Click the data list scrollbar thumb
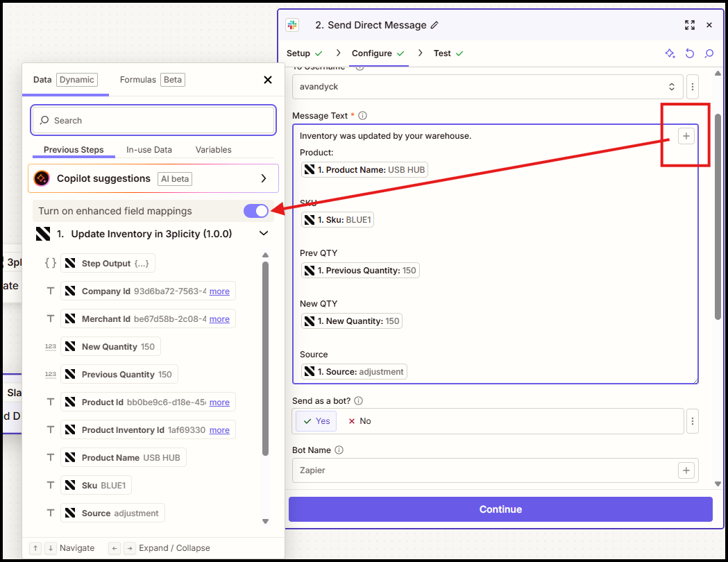 pyautogui.click(x=266, y=358)
